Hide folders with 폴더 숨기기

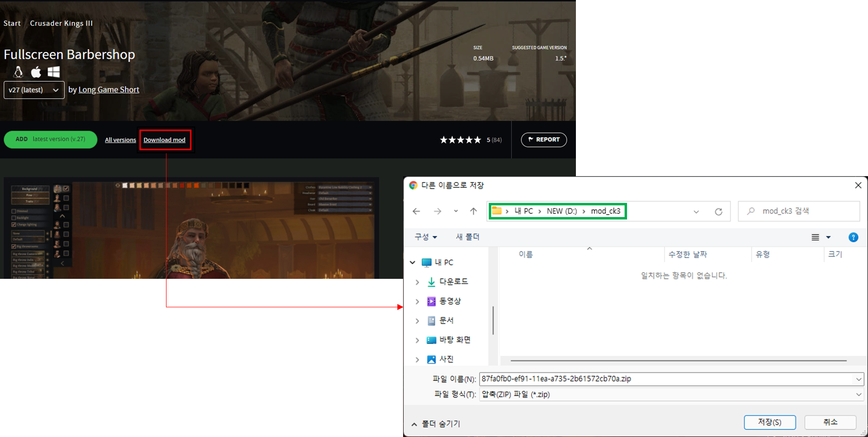tap(436, 424)
